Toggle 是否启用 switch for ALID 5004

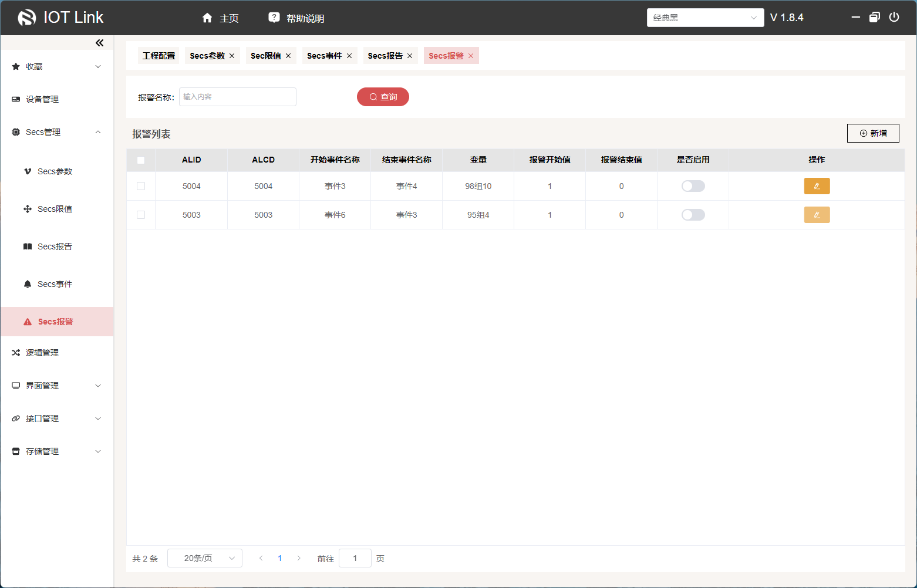coord(693,186)
